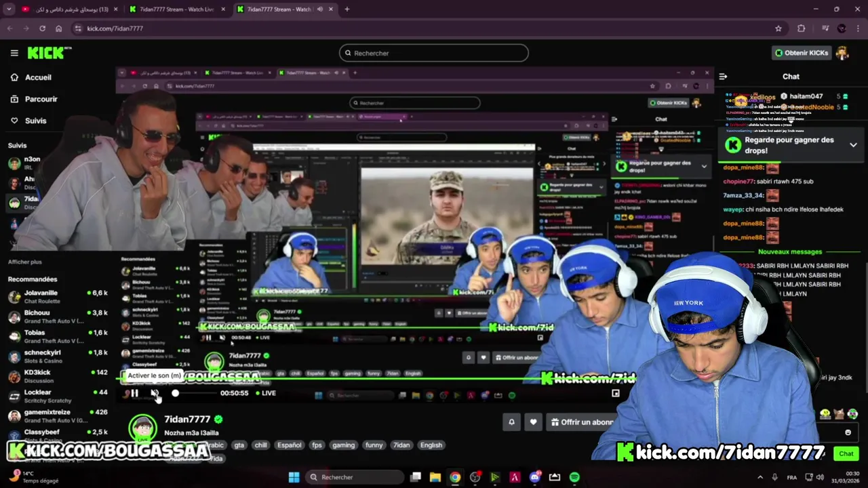Focus the Kick Rechercher search box
Image resolution: width=868 pixels, height=488 pixels.
point(434,53)
